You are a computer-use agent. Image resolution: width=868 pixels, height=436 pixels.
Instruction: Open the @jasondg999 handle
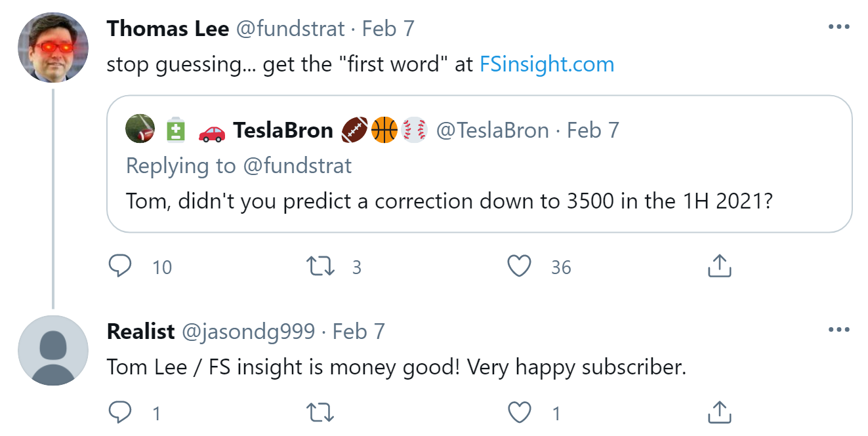[248, 331]
